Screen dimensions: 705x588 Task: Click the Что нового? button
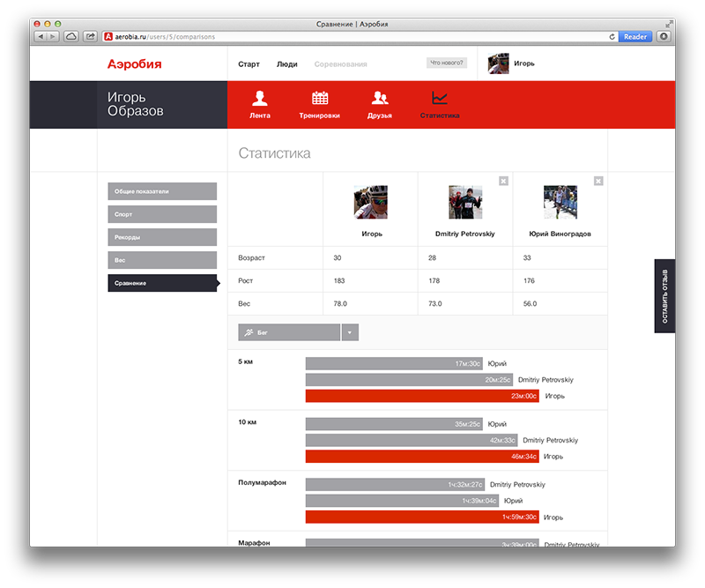click(447, 63)
